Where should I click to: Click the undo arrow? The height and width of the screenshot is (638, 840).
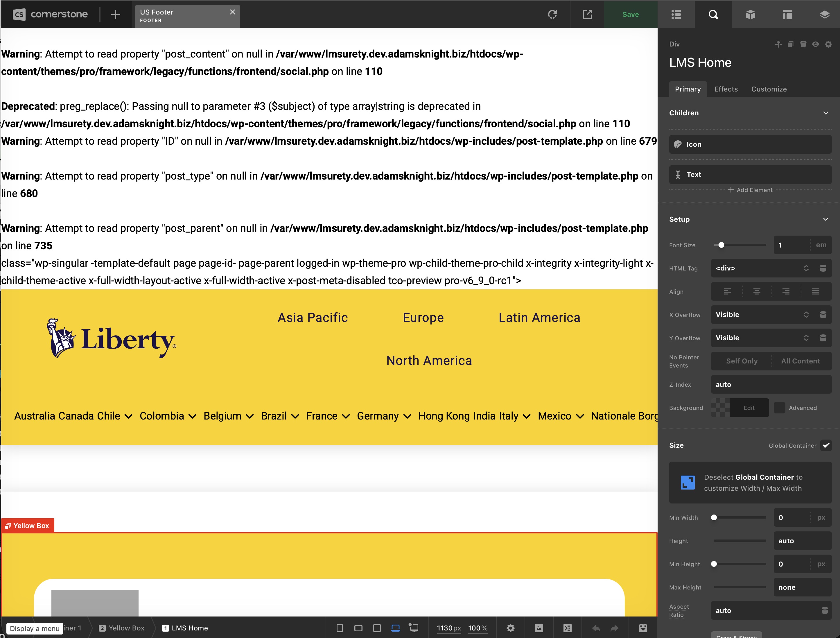[596, 628]
